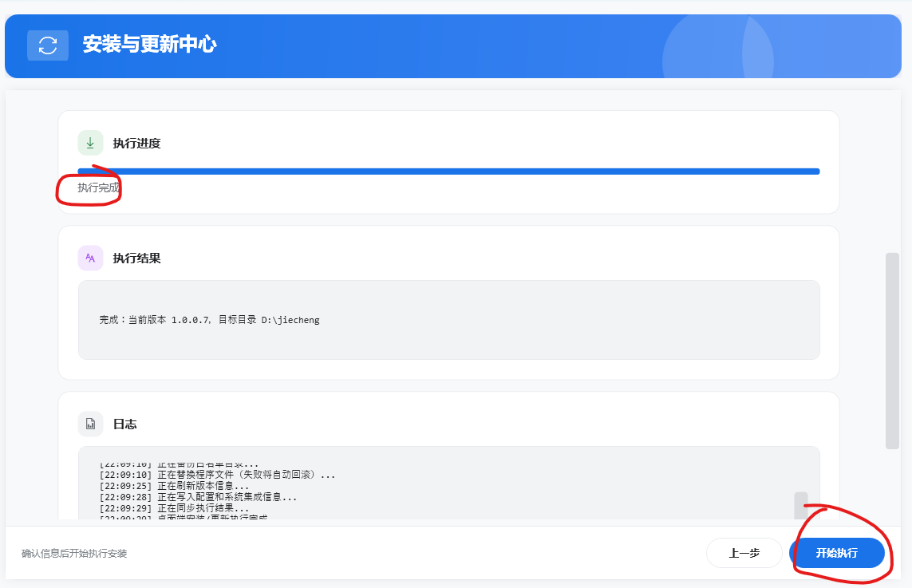Click the 执行结果 heading

point(136,258)
